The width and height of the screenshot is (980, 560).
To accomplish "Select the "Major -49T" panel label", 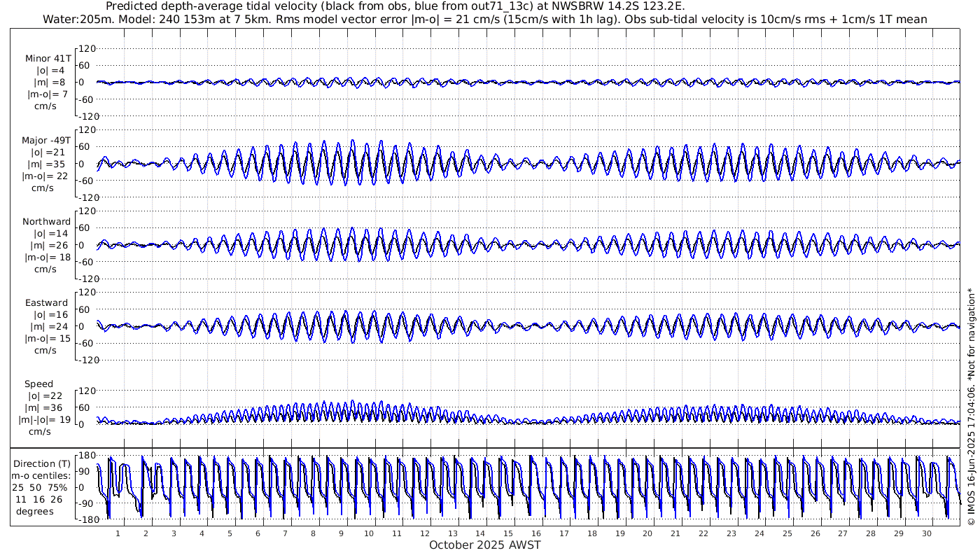I will [x=47, y=141].
